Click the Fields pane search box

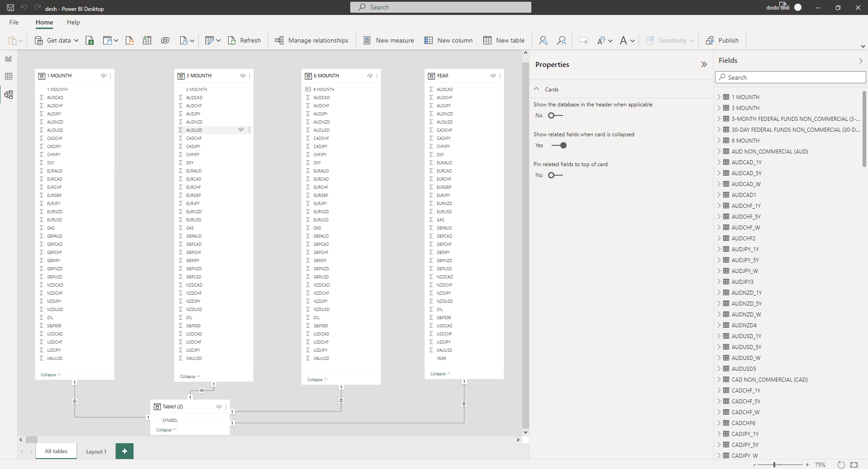pos(791,77)
